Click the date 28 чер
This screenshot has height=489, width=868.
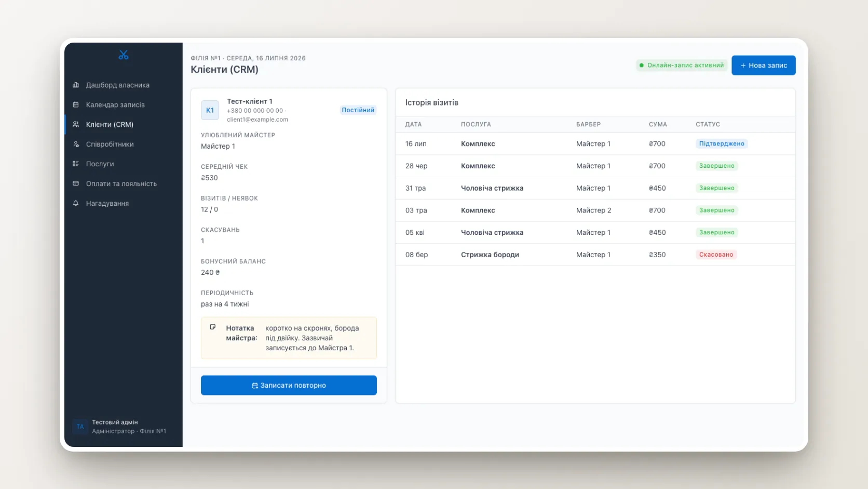click(x=416, y=166)
